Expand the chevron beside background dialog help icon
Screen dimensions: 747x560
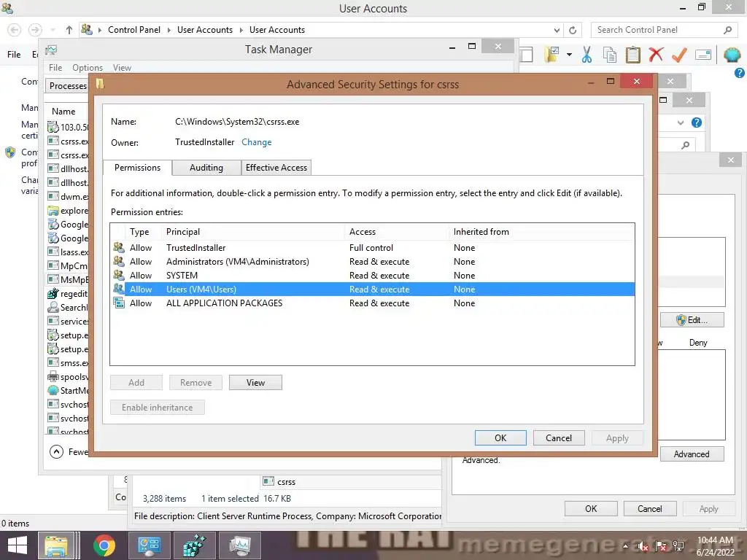point(681,122)
